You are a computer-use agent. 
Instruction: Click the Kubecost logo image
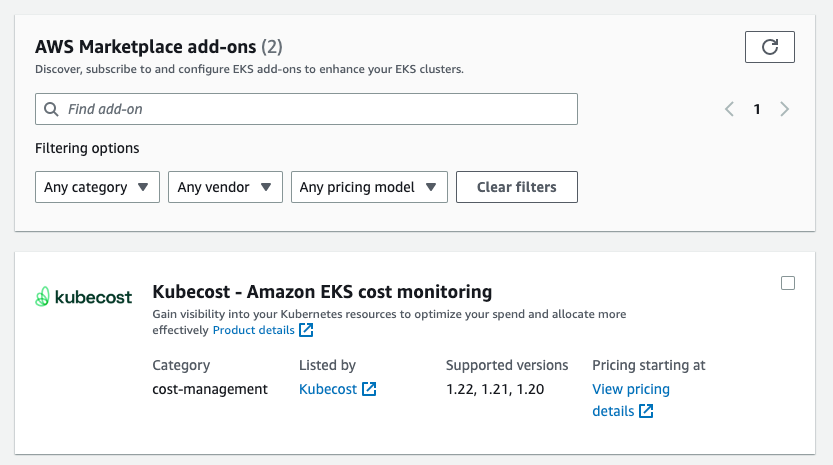[x=84, y=297]
